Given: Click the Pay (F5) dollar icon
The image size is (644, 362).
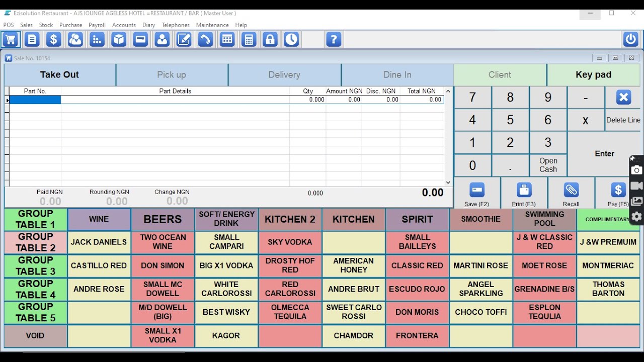Looking at the screenshot, I should (618, 193).
